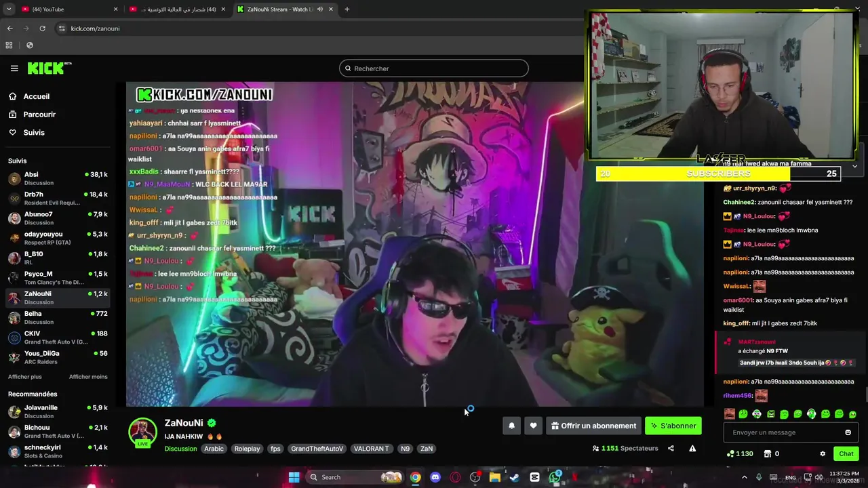Click Offrir un abonnement button
Viewport: 868px width, 488px height.
pyautogui.click(x=593, y=426)
